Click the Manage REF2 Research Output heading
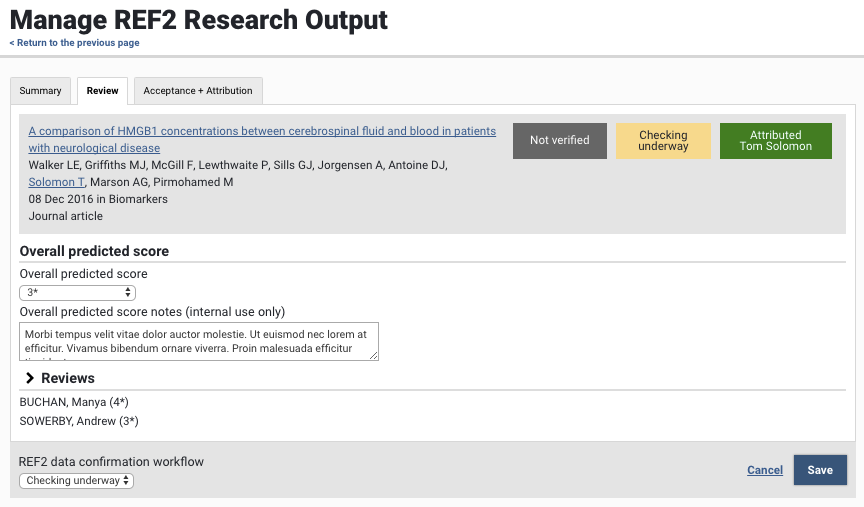 pos(199,19)
